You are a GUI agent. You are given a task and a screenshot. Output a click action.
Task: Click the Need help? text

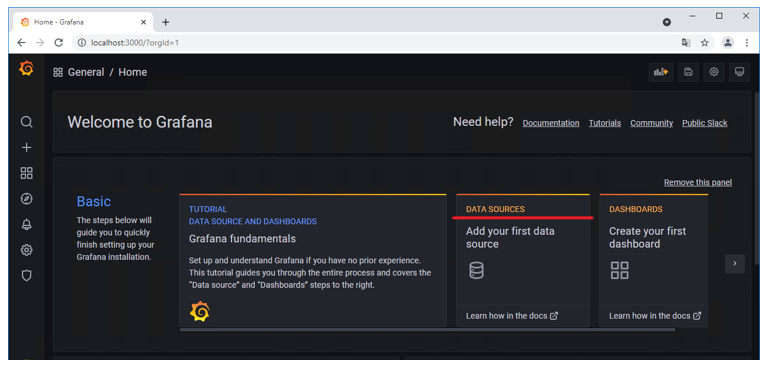[x=483, y=122]
